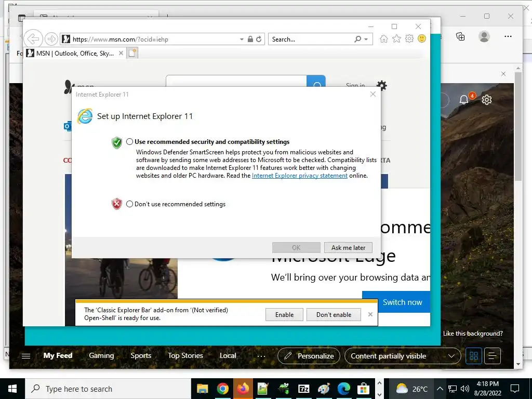Viewport: 532px width, 399px height.
Task: Open Microsoft Store from taskbar
Action: click(x=363, y=389)
